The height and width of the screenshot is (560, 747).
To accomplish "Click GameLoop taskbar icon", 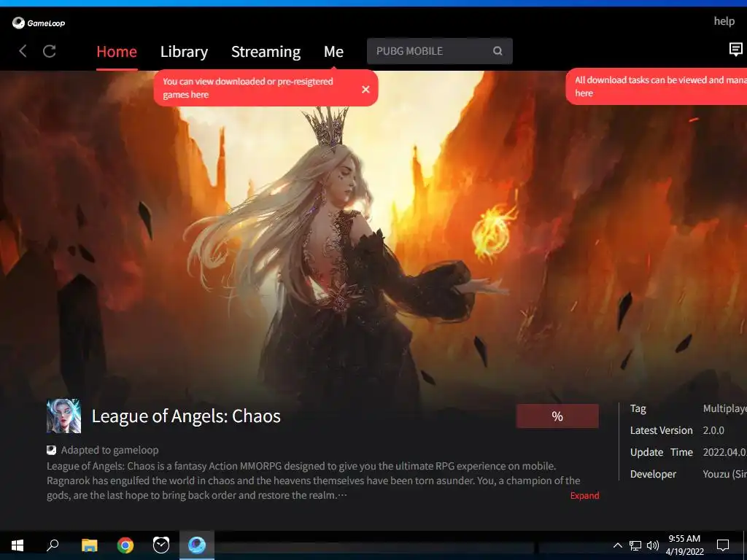I will pos(197,545).
